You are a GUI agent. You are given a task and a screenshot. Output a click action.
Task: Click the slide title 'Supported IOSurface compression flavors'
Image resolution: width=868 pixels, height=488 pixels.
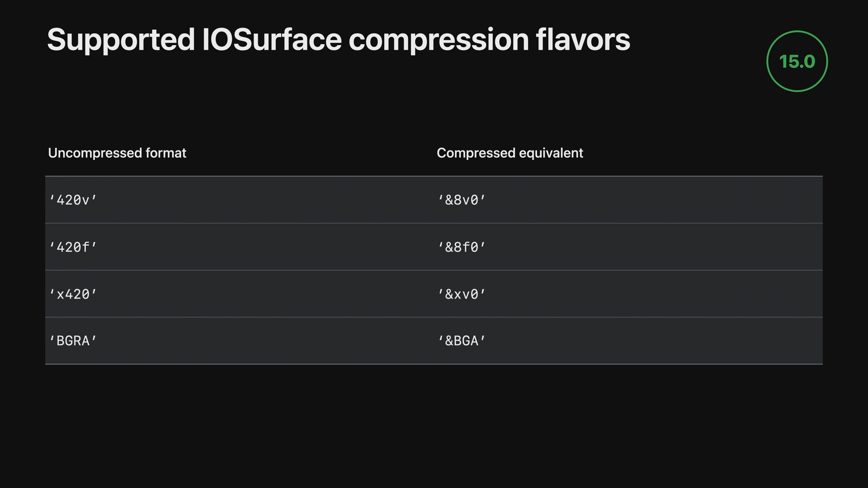click(x=338, y=40)
